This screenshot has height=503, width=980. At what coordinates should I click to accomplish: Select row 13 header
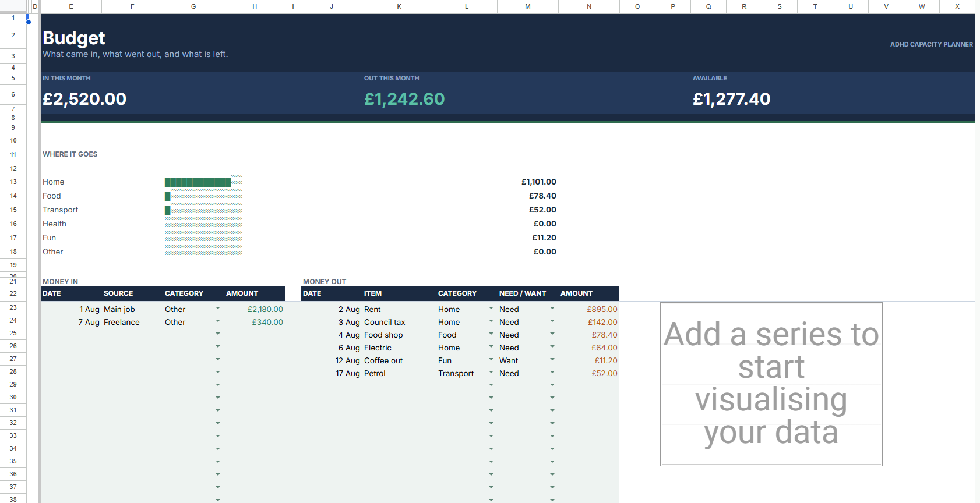coord(13,182)
